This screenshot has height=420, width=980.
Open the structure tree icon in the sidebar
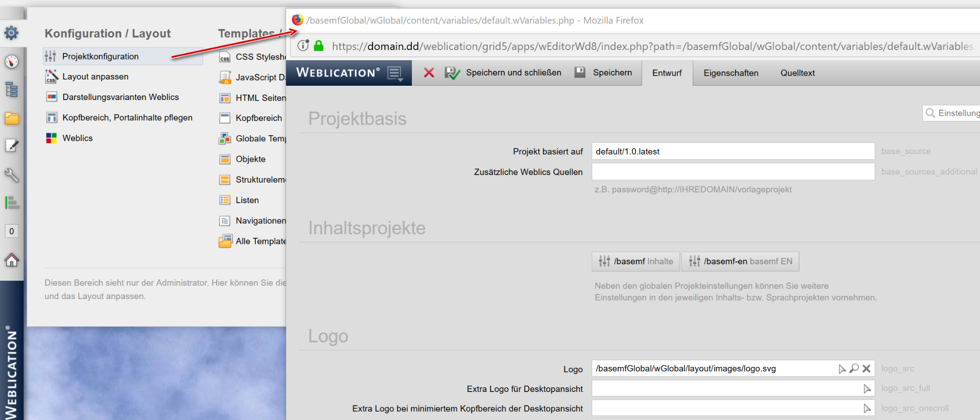pyautogui.click(x=12, y=90)
